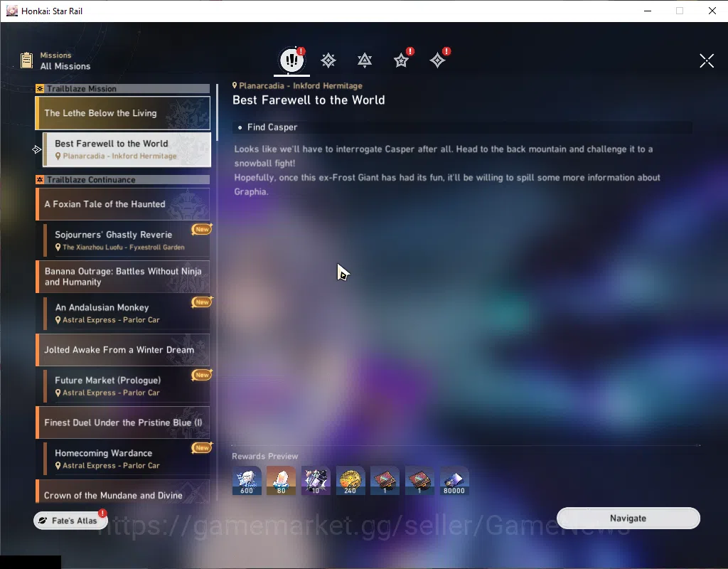Click the reward icon with quantity 10
This screenshot has height=569, width=728.
pyautogui.click(x=316, y=480)
